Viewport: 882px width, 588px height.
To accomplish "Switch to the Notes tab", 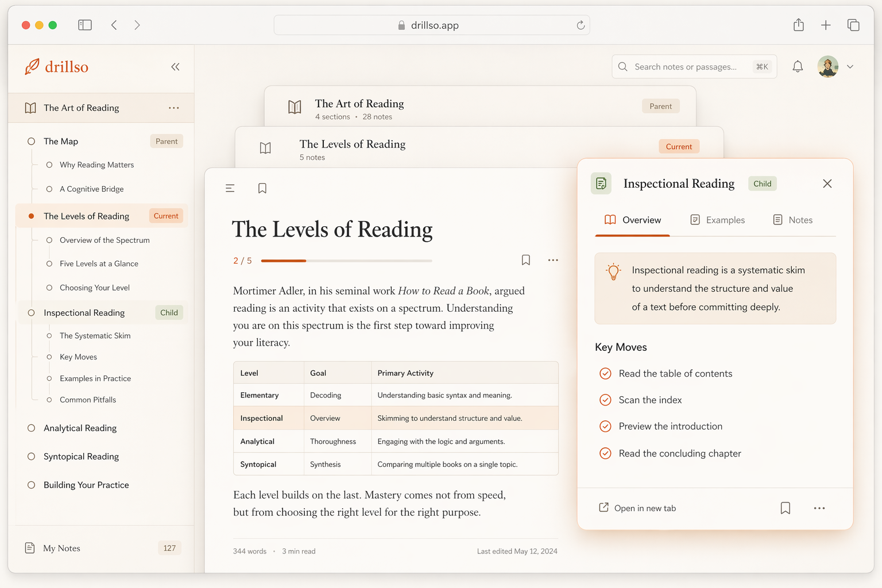I will (793, 220).
